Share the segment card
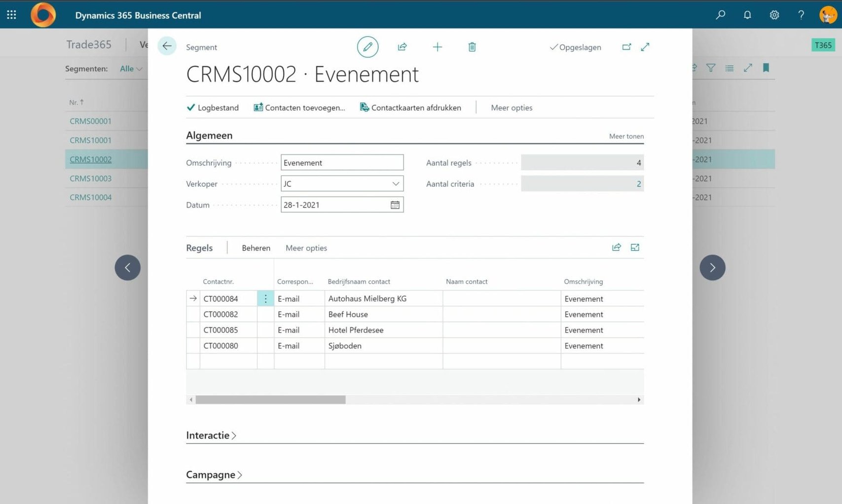Screen dimensions: 842x504 402,47
